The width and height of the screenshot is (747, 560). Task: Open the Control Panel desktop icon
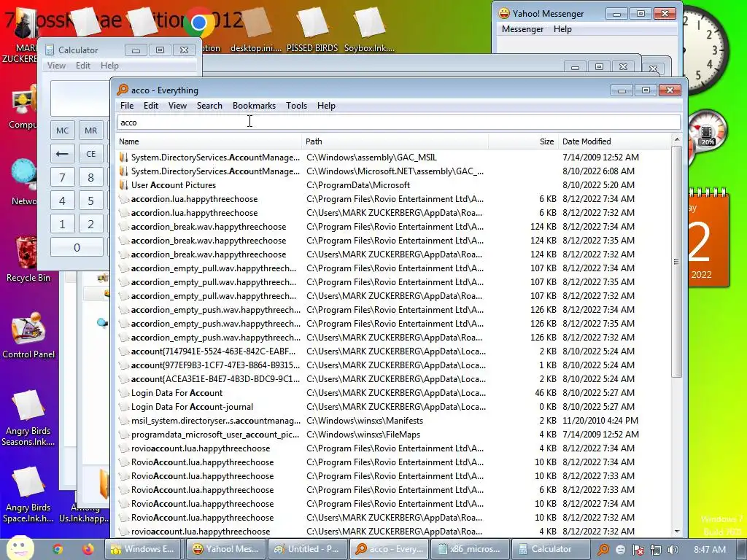(x=28, y=335)
